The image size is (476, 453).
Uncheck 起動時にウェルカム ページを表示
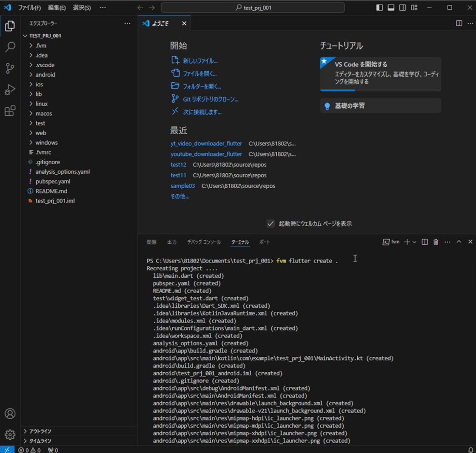click(271, 223)
